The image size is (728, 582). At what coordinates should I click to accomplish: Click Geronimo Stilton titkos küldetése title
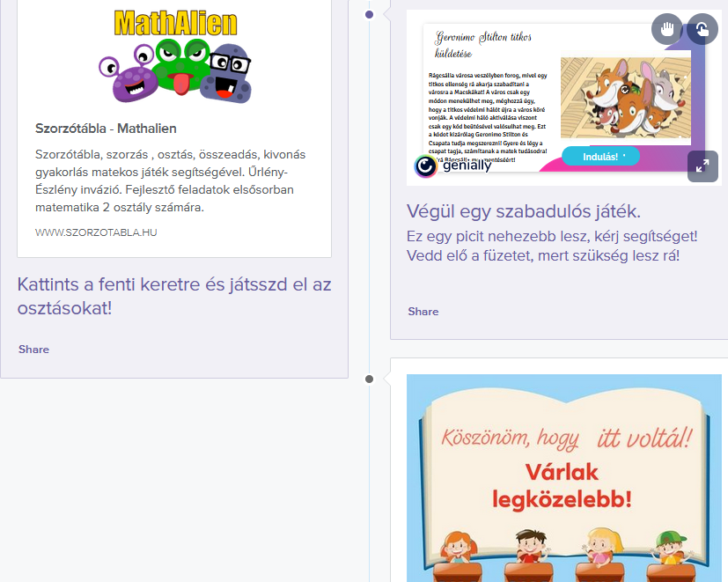pyautogui.click(x=483, y=45)
